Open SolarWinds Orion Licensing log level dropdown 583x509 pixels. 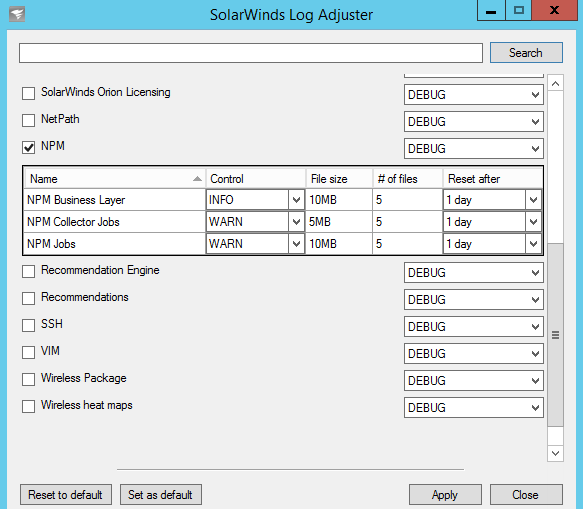(474, 95)
